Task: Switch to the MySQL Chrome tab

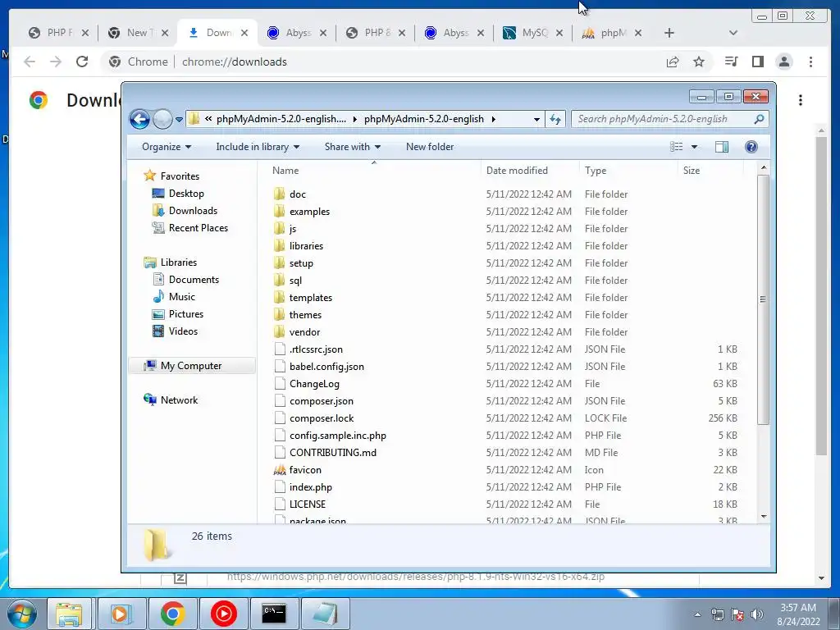Action: (x=532, y=33)
